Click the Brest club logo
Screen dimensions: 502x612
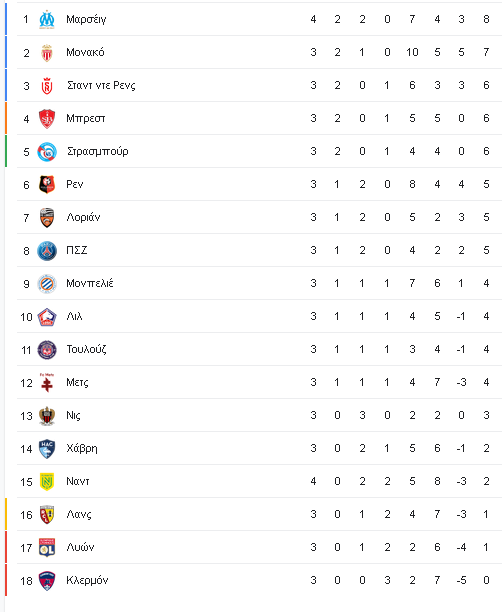pyautogui.click(x=47, y=119)
